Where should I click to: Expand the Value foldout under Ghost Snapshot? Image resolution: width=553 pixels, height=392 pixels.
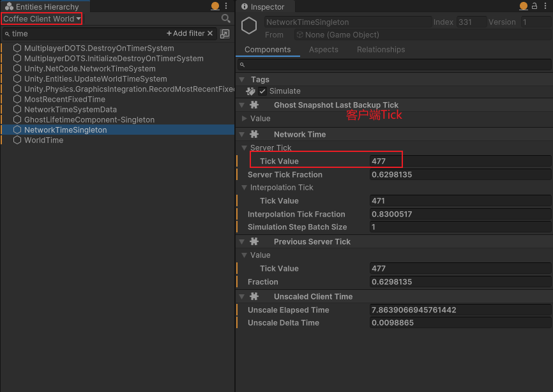[x=244, y=119]
